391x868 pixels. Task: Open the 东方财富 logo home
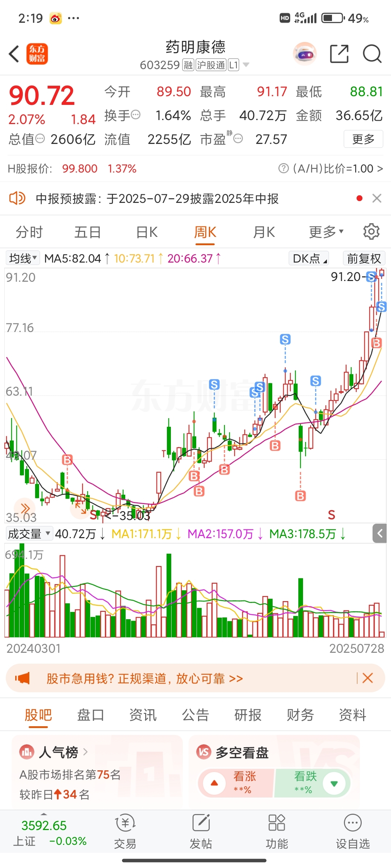tap(37, 54)
